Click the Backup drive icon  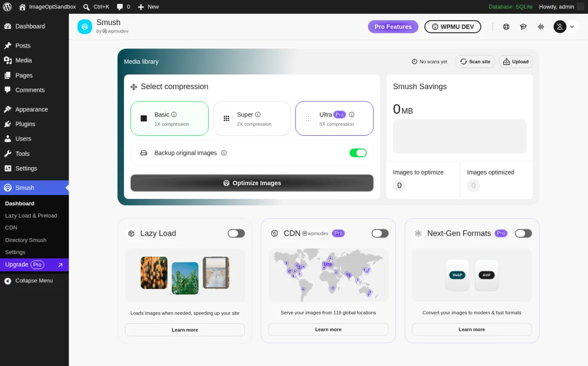coord(144,153)
